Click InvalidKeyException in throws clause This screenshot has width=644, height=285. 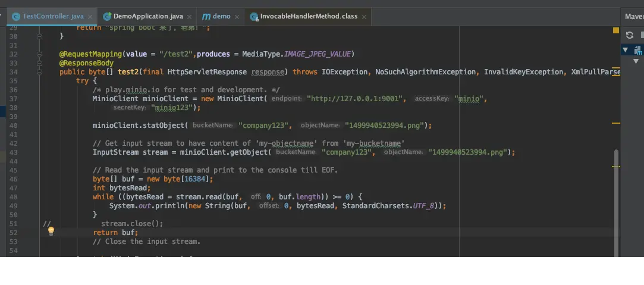point(523,72)
